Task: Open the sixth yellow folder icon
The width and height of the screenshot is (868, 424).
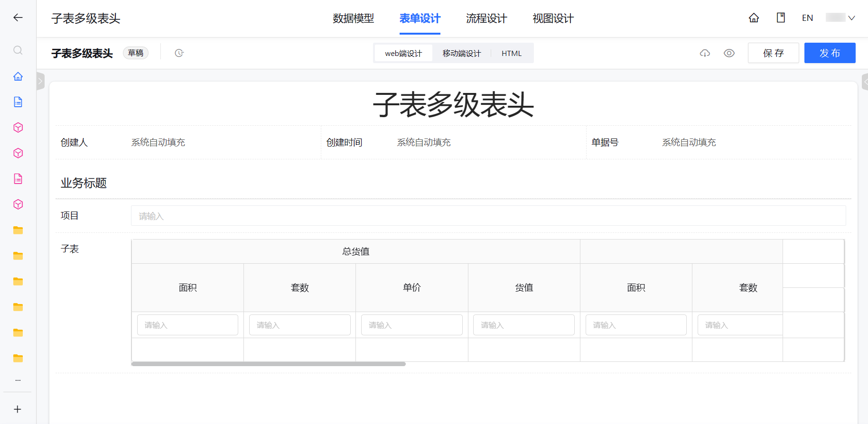Action: click(18, 358)
